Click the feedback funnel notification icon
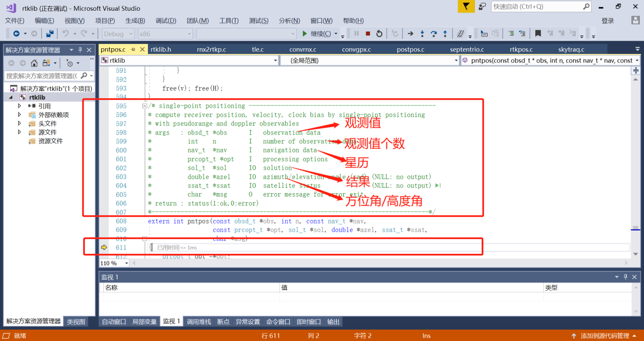The width and height of the screenshot is (644, 341). tap(466, 6)
